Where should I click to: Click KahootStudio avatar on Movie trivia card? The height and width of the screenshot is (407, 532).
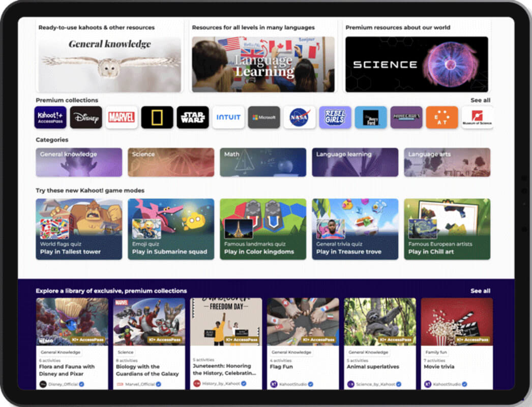(428, 384)
